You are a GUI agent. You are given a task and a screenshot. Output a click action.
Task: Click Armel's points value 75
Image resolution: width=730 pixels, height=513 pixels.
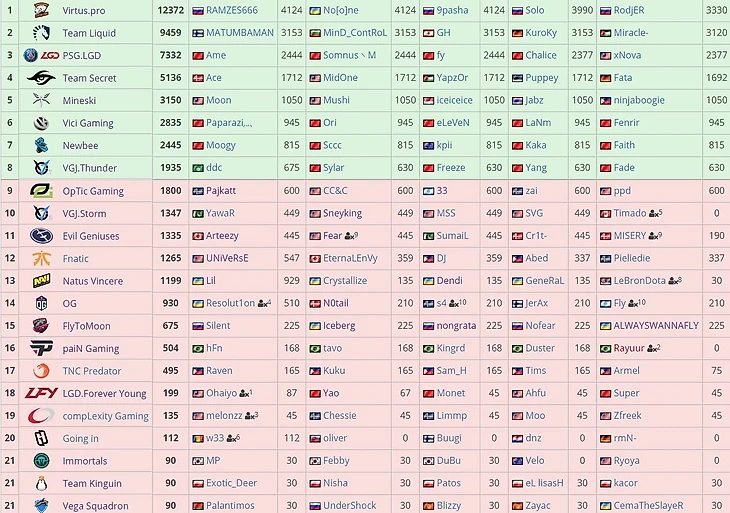click(716, 371)
